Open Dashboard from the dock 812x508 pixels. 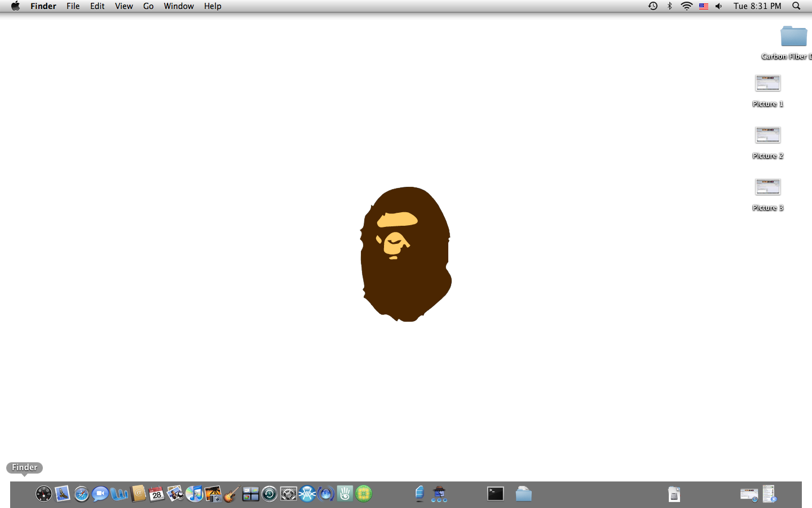coord(43,494)
